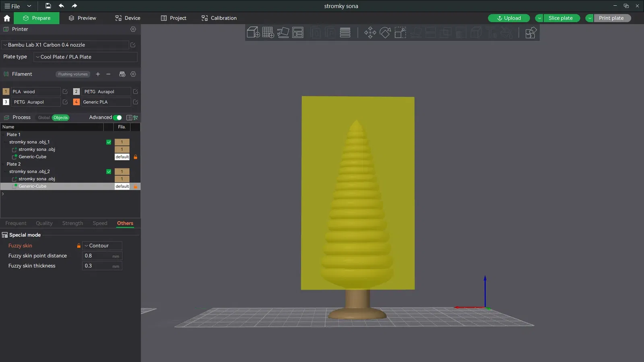Edit filament 3 PETG Aurapol preset
This screenshot has height=362, width=644.
pyautogui.click(x=65, y=102)
